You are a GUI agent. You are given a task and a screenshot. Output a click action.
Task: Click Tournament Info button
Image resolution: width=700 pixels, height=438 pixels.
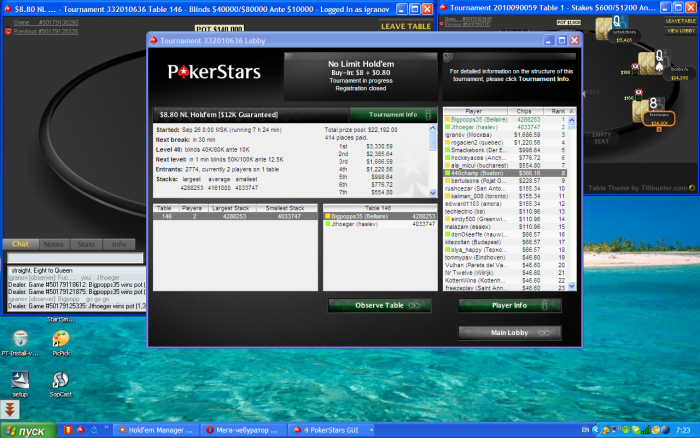(x=392, y=115)
